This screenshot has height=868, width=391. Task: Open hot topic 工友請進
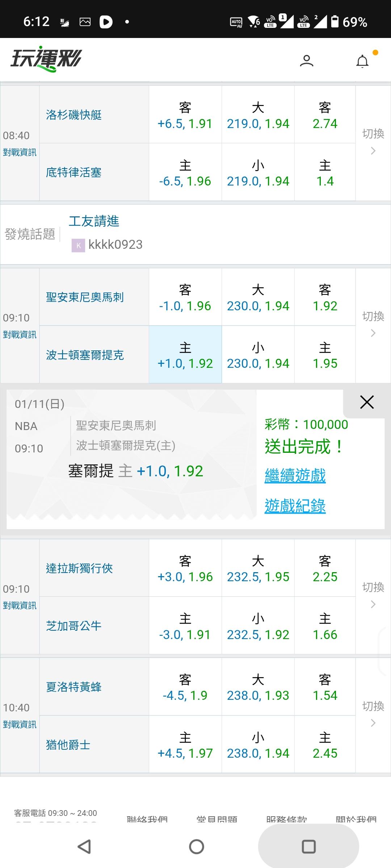point(94,221)
